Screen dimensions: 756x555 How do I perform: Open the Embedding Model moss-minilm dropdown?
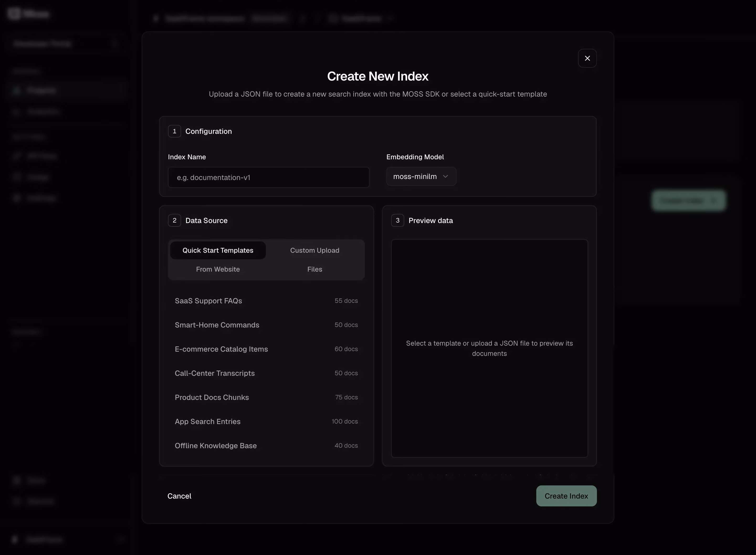[x=421, y=176]
